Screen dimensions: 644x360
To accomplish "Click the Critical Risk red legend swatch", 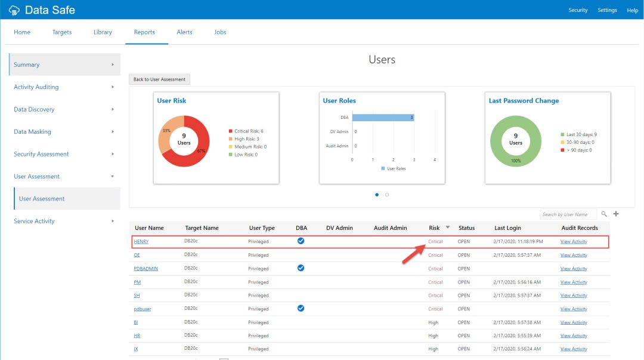I will tap(230, 131).
